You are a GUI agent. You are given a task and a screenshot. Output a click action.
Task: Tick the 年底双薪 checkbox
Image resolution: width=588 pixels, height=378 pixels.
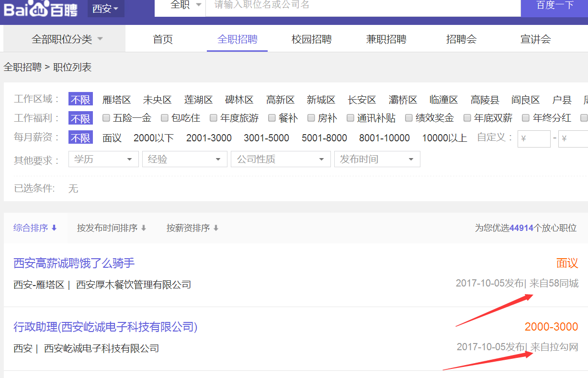coord(467,118)
